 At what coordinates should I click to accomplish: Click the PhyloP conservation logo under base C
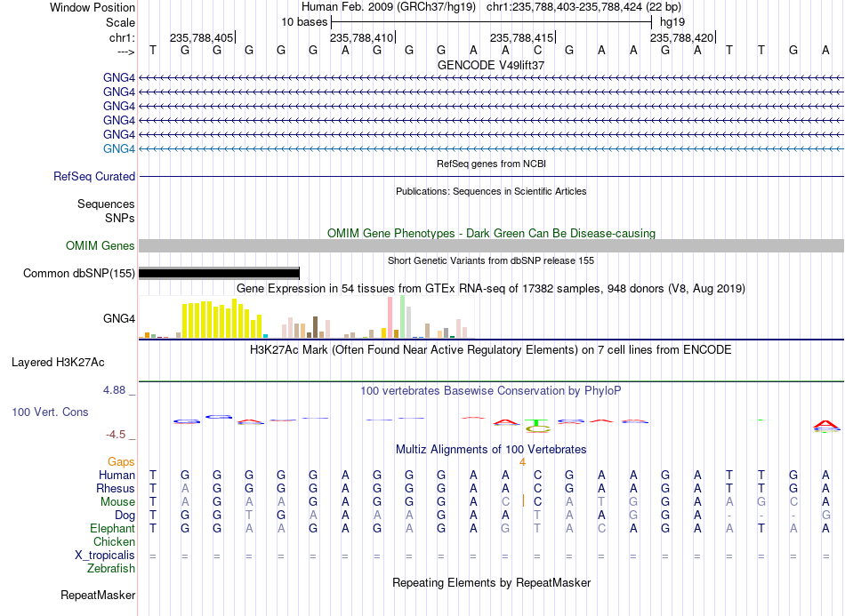(537, 426)
